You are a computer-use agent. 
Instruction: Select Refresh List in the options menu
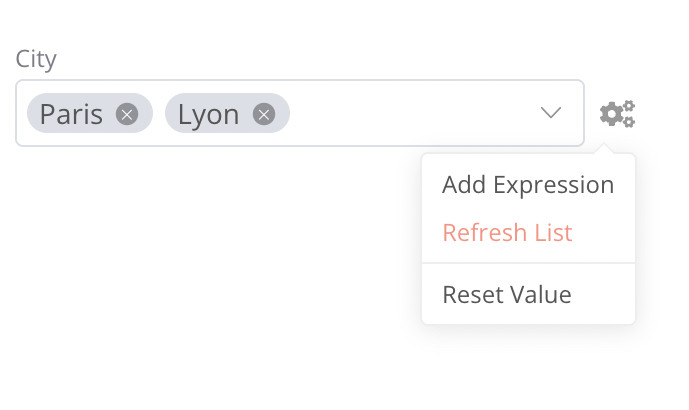(x=507, y=233)
